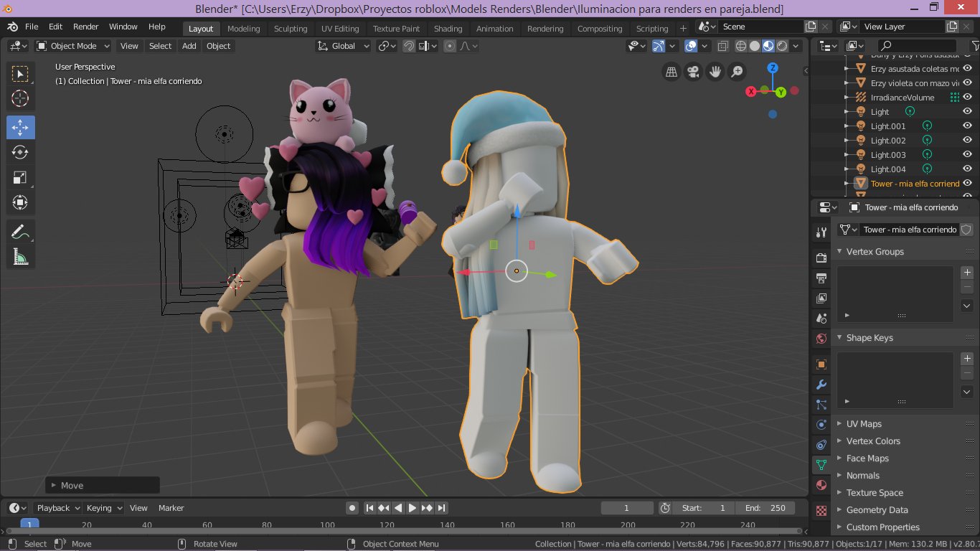Open the Physics properties tab
Screen dimensions: 980x551
[821, 425]
